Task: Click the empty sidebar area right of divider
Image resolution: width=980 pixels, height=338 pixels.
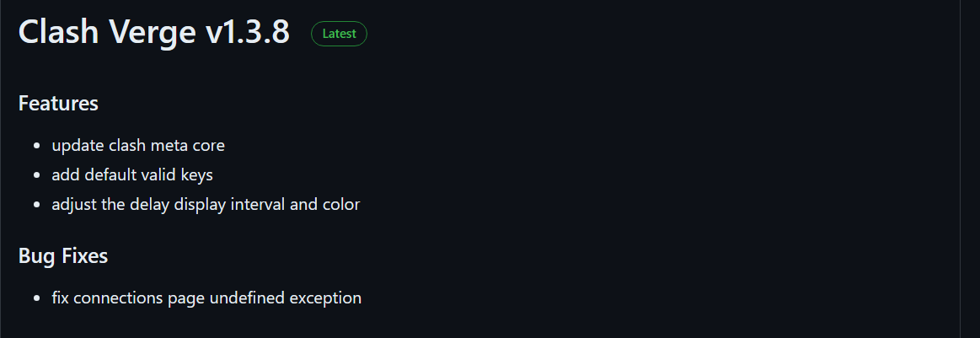Action: (x=971, y=169)
